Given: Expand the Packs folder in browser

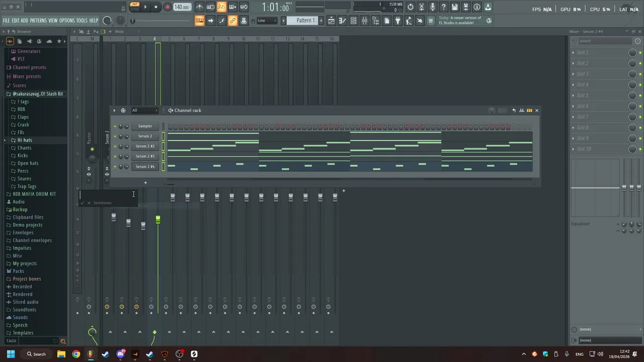Looking at the screenshot, I should [x=18, y=271].
